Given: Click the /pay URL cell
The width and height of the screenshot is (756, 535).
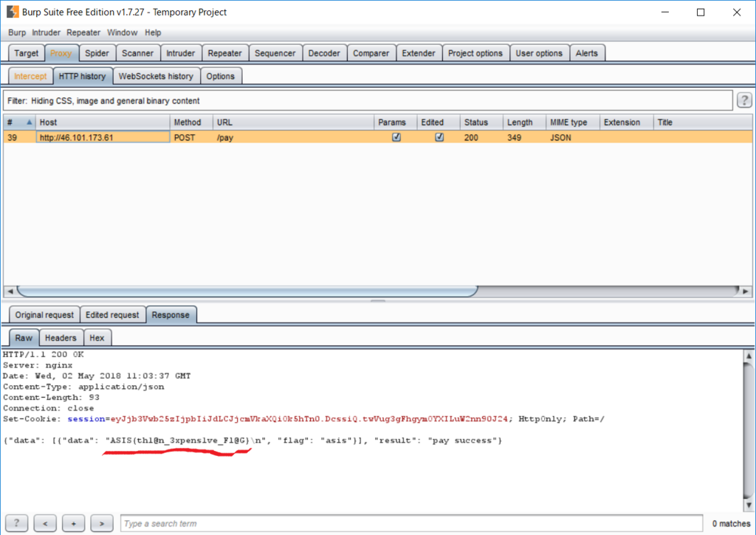Looking at the screenshot, I should tap(293, 137).
